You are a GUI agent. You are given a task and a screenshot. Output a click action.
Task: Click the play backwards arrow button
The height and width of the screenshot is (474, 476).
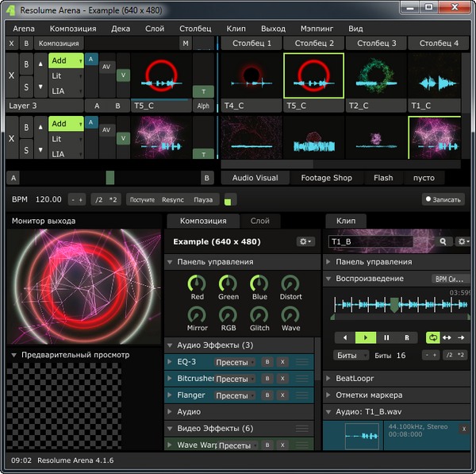coord(344,337)
